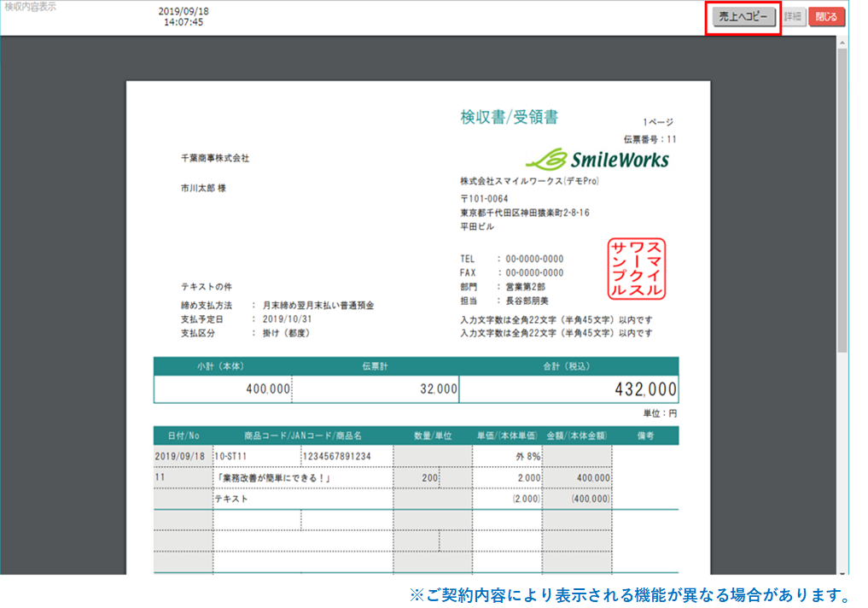The image size is (868, 608).
Task: Select the JAN code 1234567891234
Action: tap(336, 456)
